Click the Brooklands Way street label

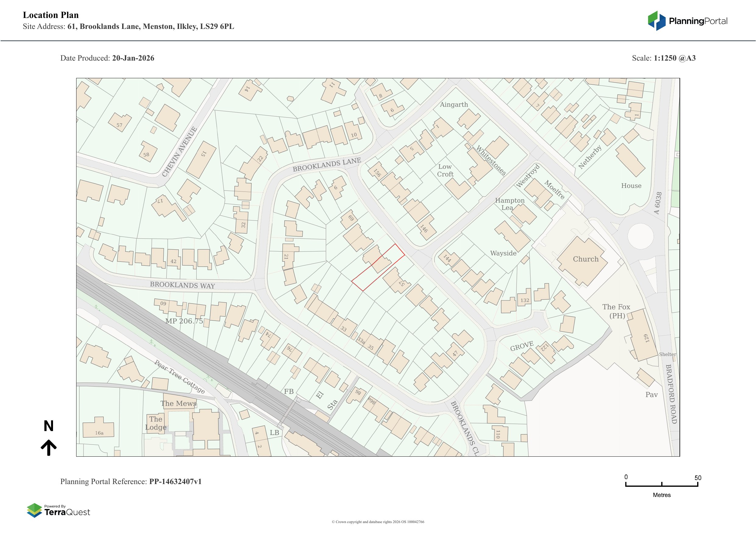click(x=182, y=285)
